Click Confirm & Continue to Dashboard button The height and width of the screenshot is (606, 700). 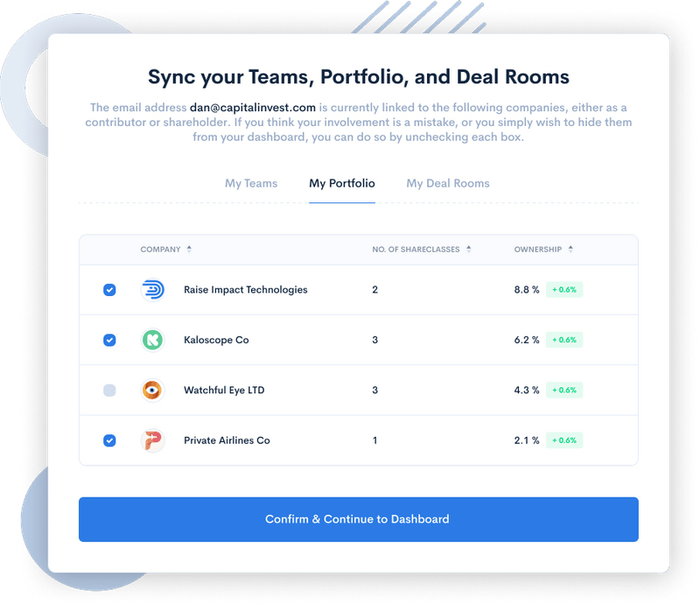coord(358,519)
